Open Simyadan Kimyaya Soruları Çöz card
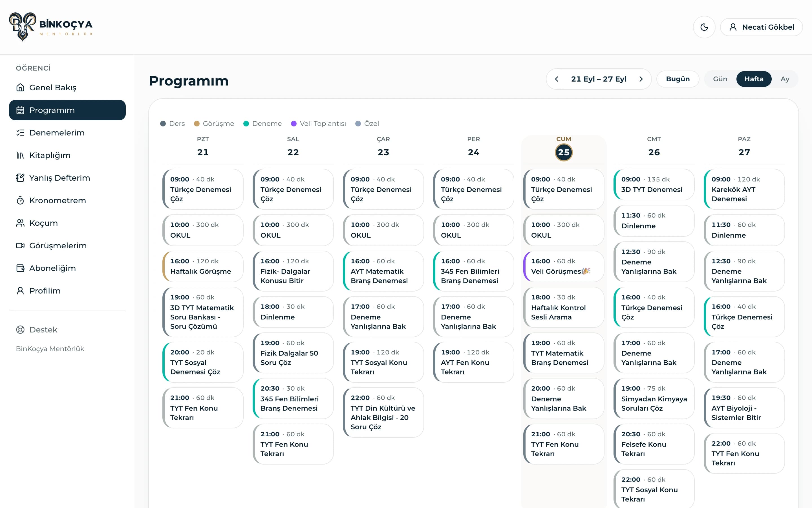The image size is (812, 508). point(654,398)
